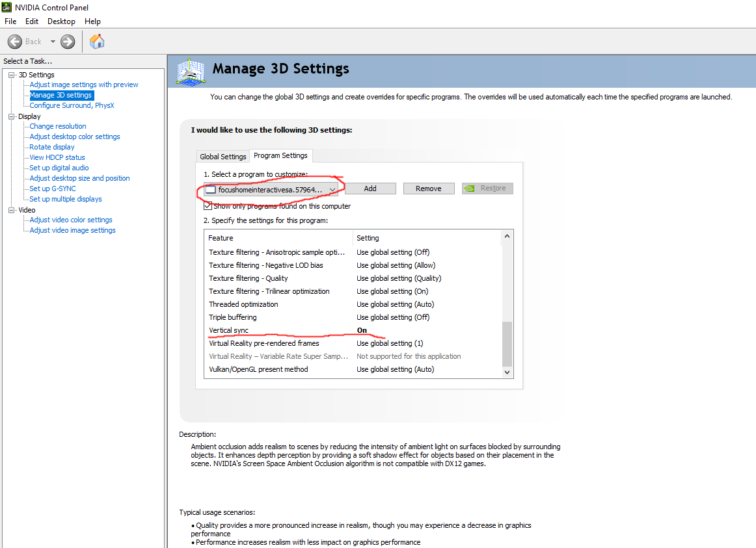
Task: Select Manage 3D settings in the tree
Action: pos(61,96)
